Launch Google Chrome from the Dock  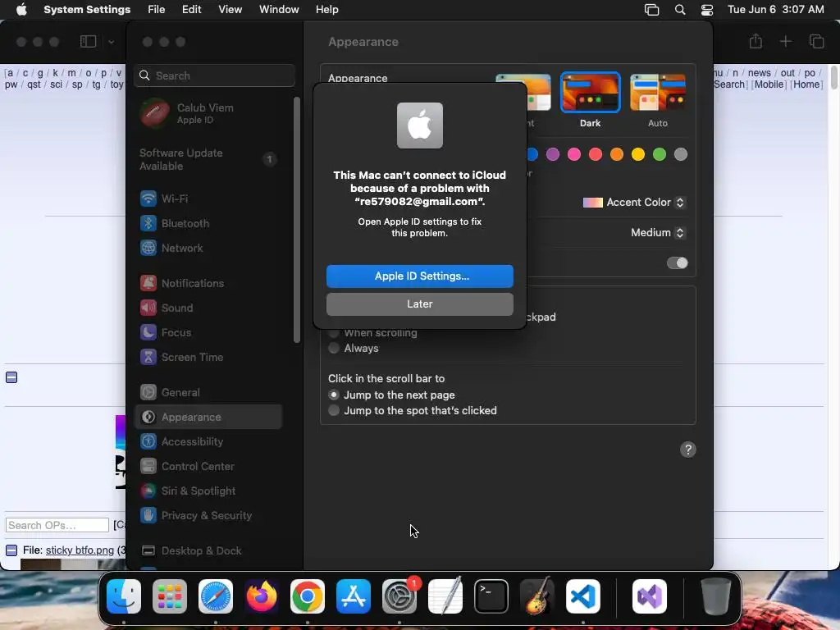tap(308, 596)
